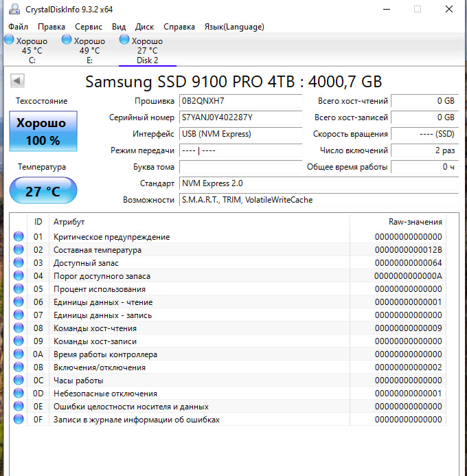Click status orb for attribute 03
Viewport: 467px width, 476px height.
click(19, 262)
